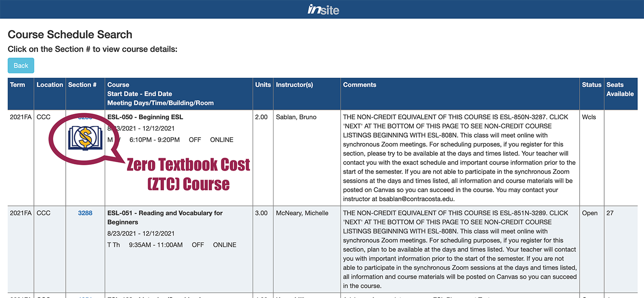Click the T Th meeting days text
The image size is (644, 298).
click(114, 245)
